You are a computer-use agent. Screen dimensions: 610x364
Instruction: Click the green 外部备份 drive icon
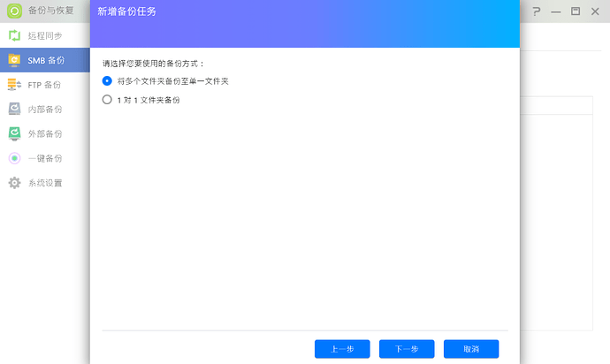[14, 133]
